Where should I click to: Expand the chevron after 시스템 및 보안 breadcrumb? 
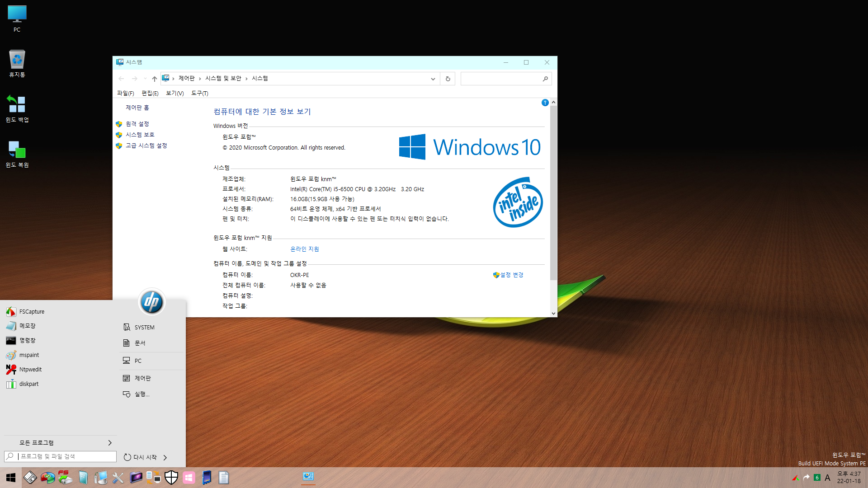click(246, 79)
